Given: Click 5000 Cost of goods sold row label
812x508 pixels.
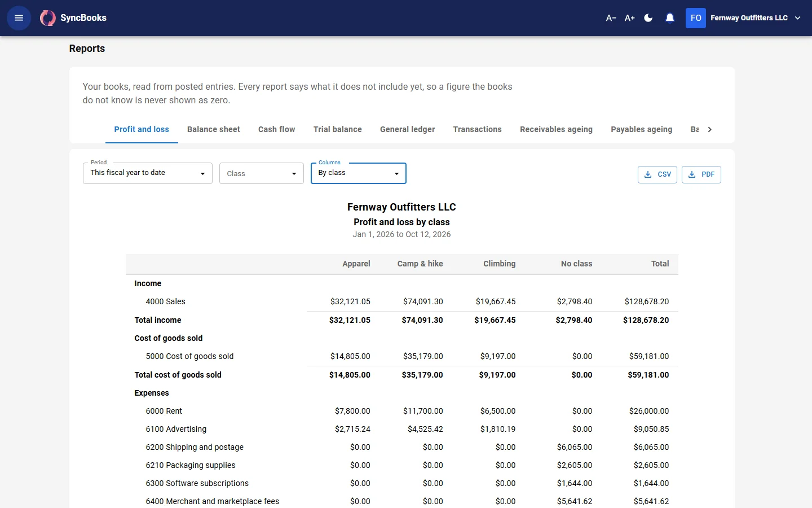Looking at the screenshot, I should click(x=189, y=356).
